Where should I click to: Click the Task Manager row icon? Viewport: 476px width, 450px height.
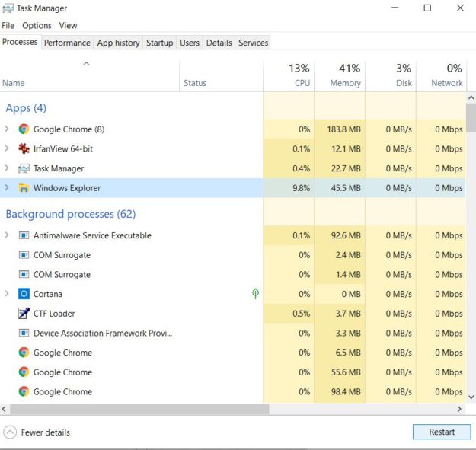24,168
